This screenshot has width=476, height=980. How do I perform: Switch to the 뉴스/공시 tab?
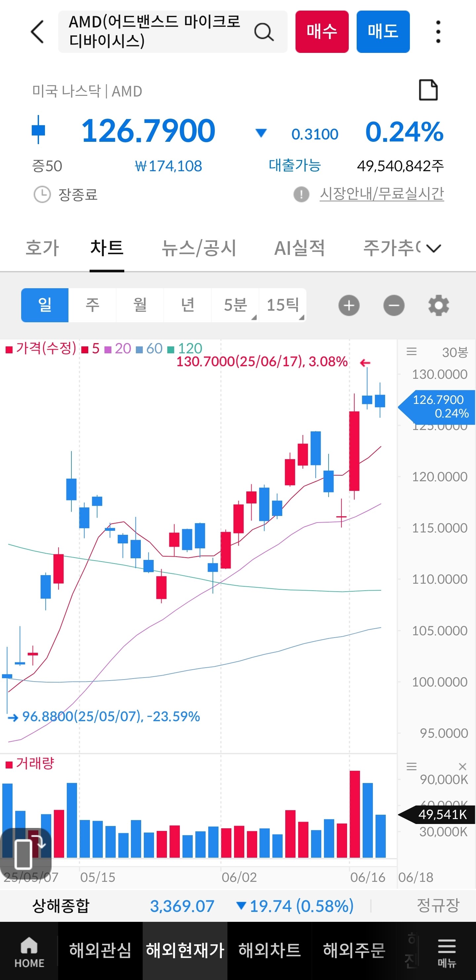pyautogui.click(x=199, y=248)
